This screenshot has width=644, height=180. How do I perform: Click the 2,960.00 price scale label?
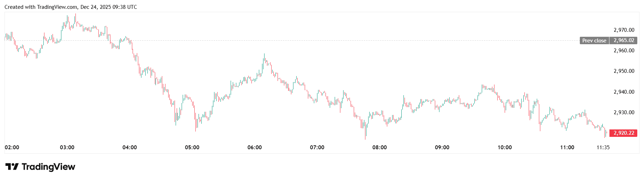point(624,51)
